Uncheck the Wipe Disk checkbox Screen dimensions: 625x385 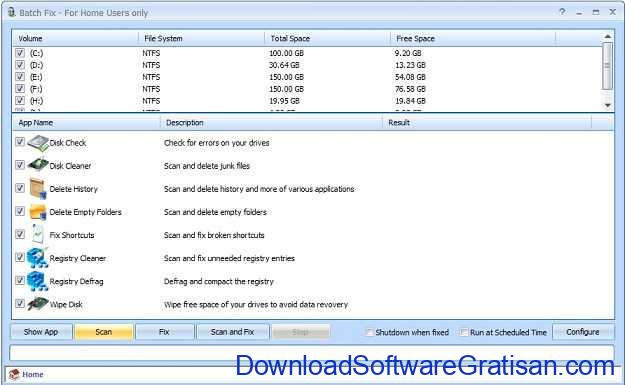20,303
